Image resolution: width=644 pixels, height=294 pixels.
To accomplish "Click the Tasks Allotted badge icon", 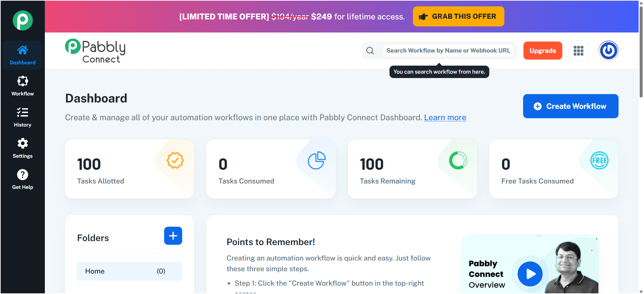I will click(x=175, y=160).
